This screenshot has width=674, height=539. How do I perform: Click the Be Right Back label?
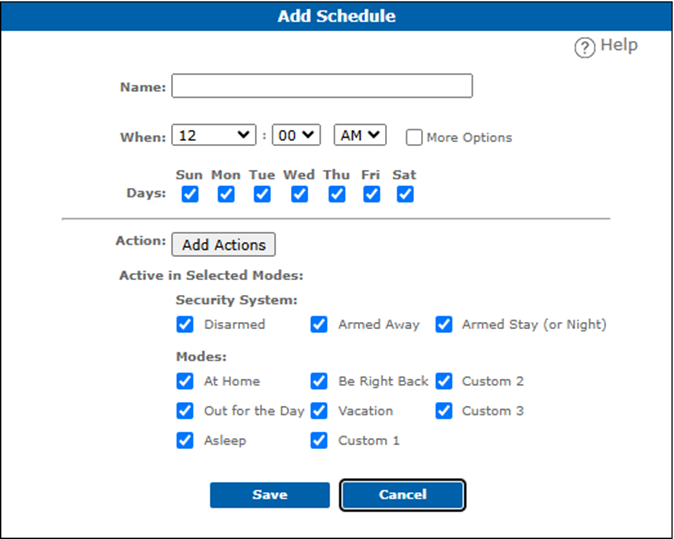tap(383, 381)
